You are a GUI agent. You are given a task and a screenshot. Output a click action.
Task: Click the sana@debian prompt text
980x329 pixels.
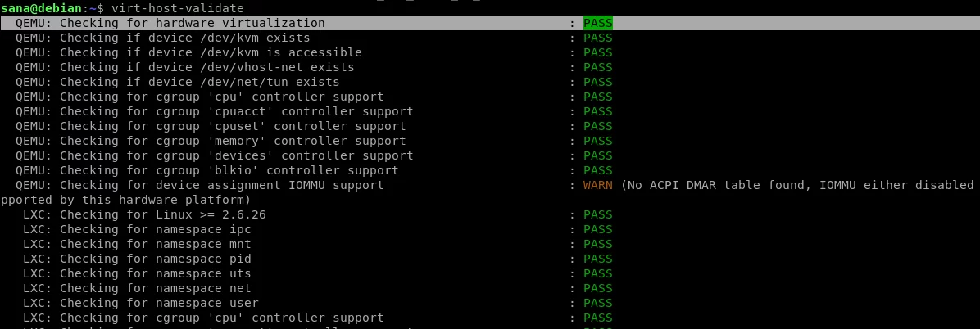pos(41,8)
